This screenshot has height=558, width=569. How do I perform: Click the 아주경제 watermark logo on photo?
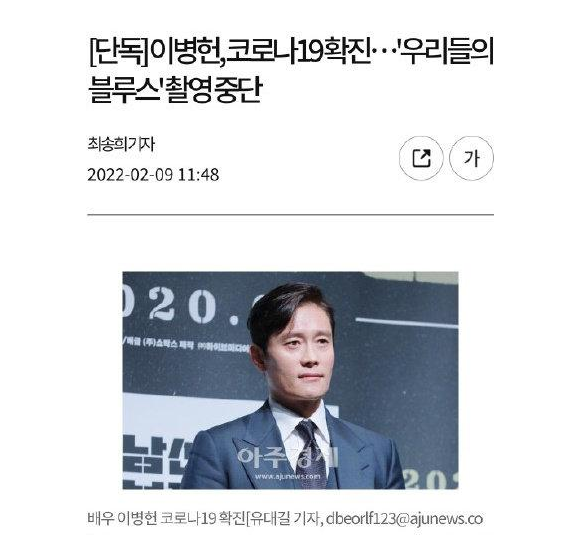[x=288, y=457]
